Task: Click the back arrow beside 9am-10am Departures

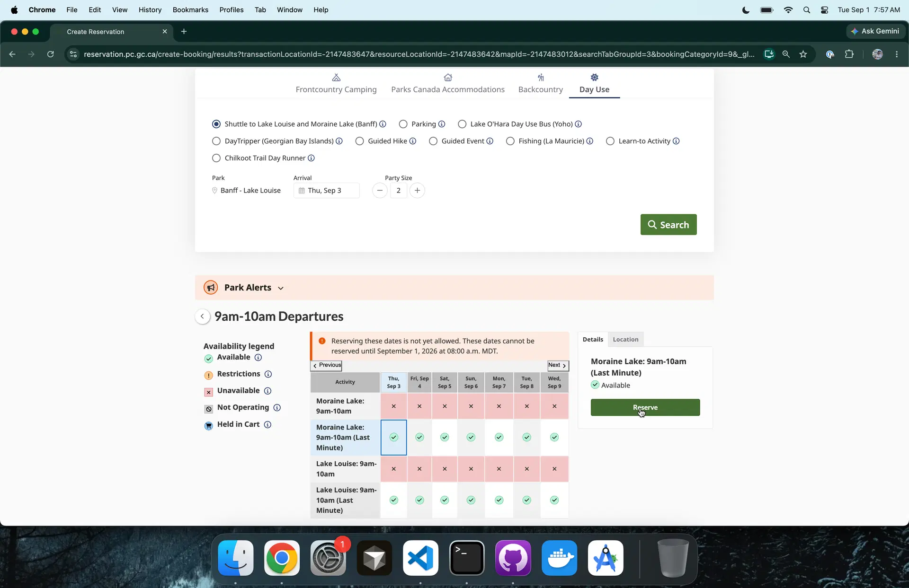Action: pos(203,316)
